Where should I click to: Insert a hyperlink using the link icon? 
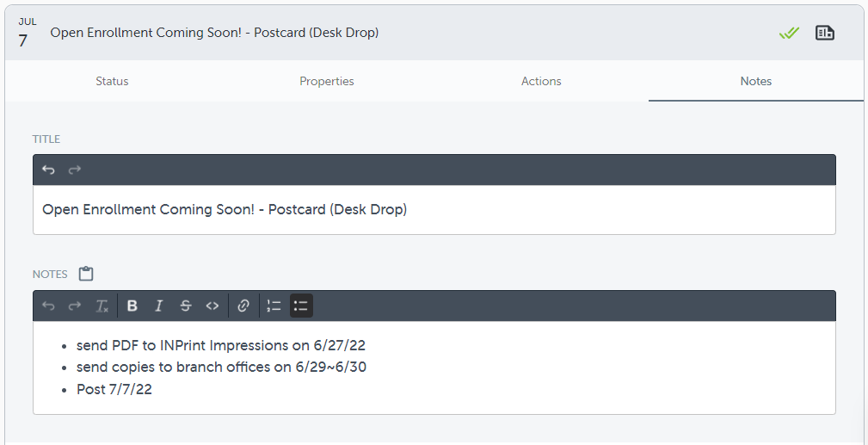[x=243, y=306]
